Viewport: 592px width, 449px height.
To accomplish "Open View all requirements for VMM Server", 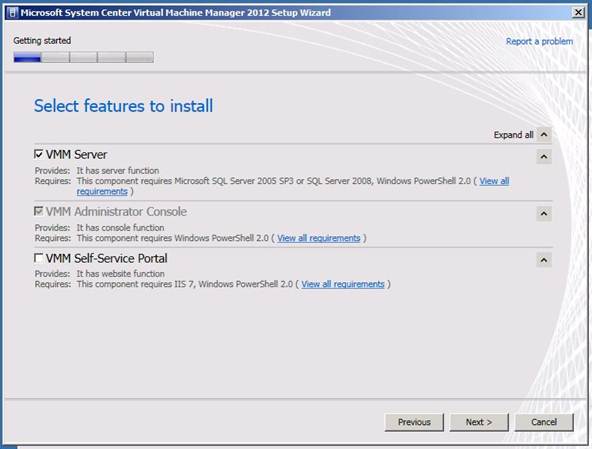I will point(494,181).
